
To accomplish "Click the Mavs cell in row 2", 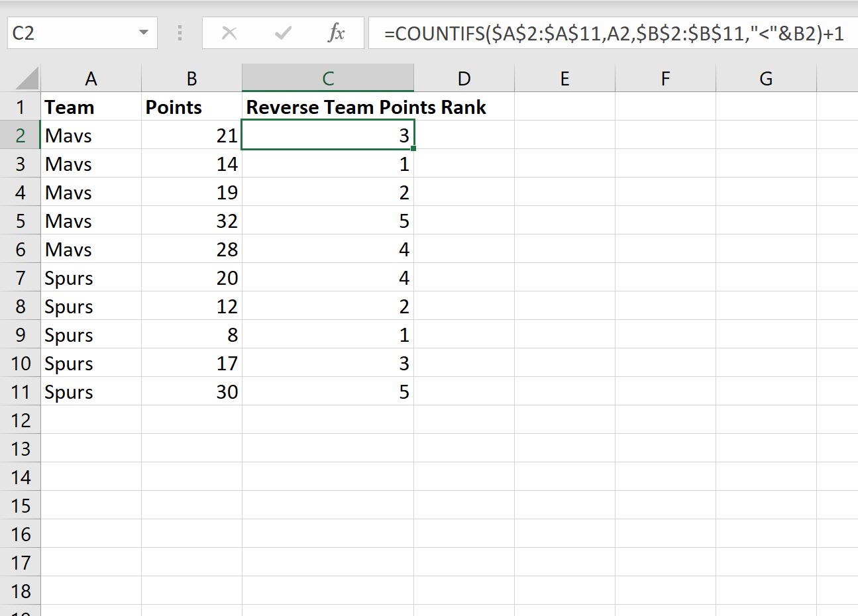I will (x=91, y=135).
